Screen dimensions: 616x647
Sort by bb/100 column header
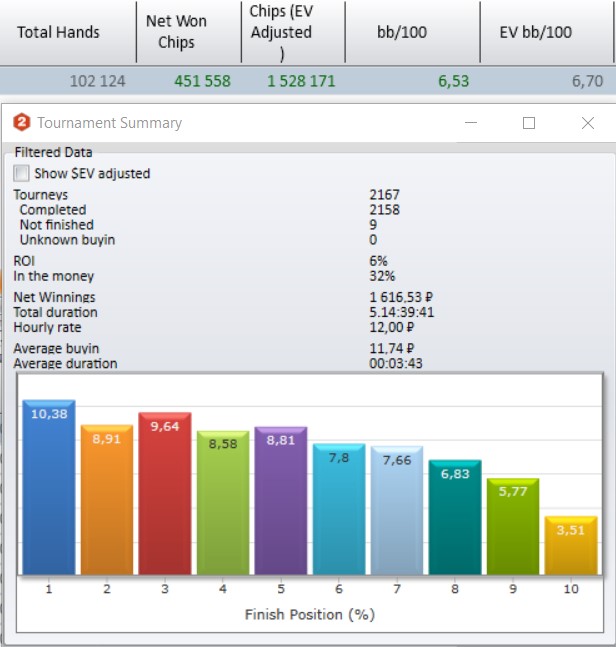pyautogui.click(x=413, y=32)
